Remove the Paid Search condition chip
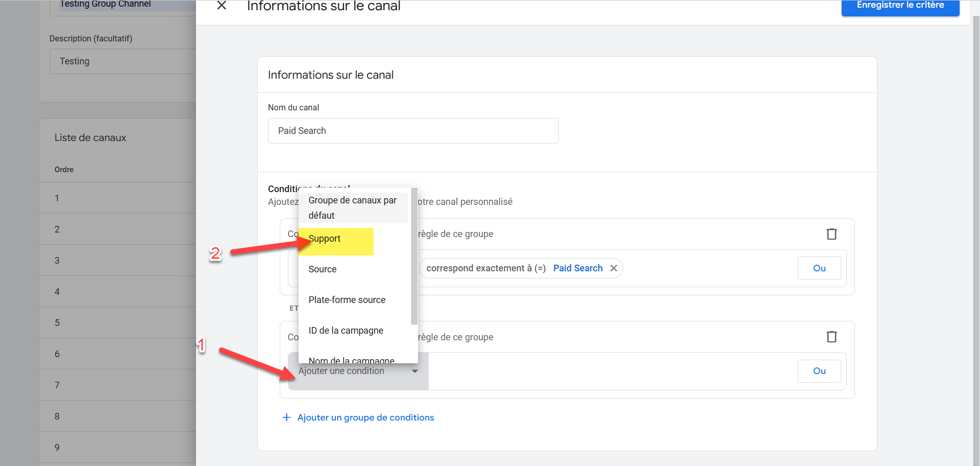Screen dimensions: 980x466 coord(614,268)
